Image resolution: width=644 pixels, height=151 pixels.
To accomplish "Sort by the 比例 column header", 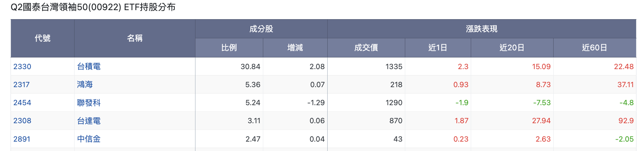I will (229, 48).
